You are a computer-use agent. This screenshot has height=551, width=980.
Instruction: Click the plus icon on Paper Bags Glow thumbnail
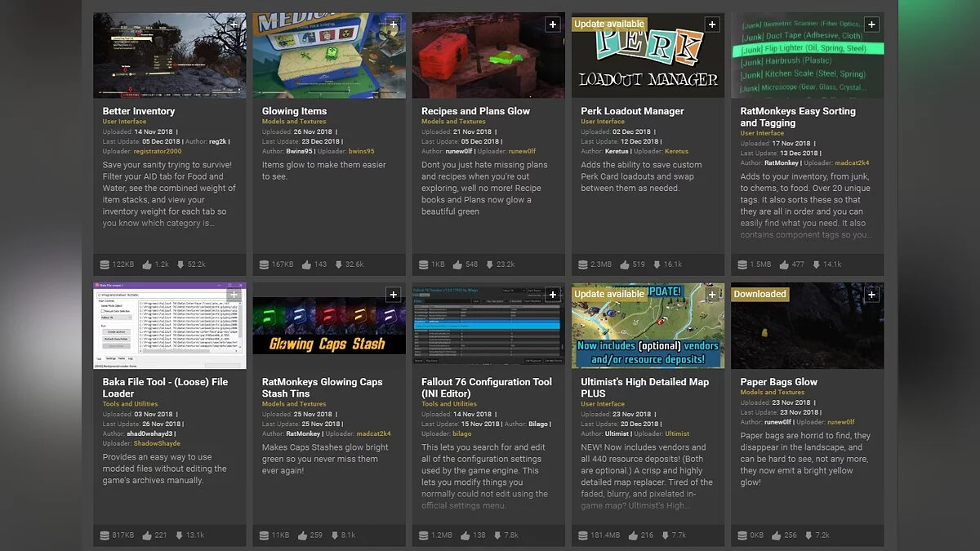871,295
